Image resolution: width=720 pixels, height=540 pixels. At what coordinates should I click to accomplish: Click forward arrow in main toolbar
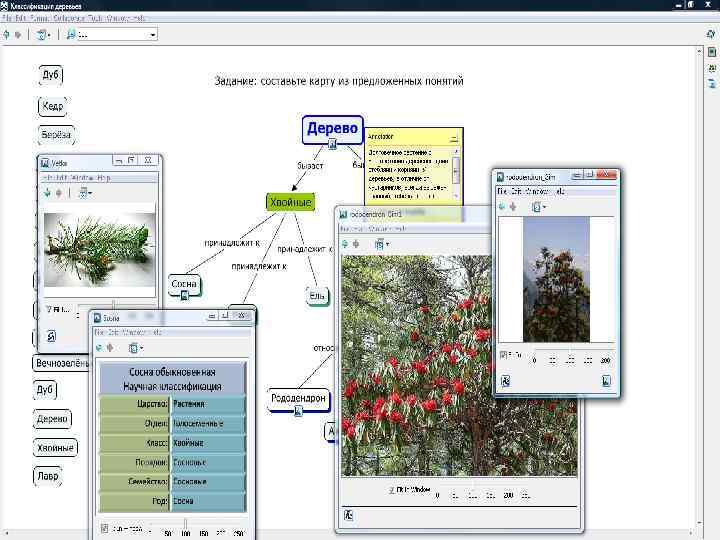pyautogui.click(x=18, y=34)
